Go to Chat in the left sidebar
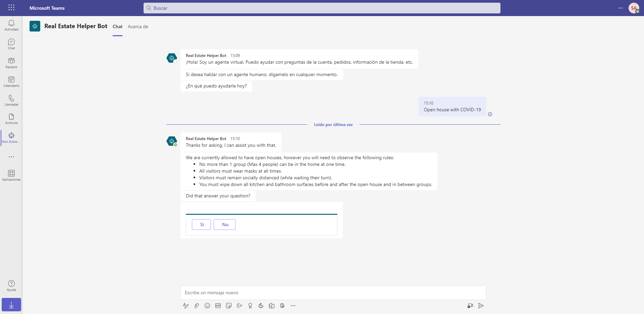 pyautogui.click(x=11, y=44)
